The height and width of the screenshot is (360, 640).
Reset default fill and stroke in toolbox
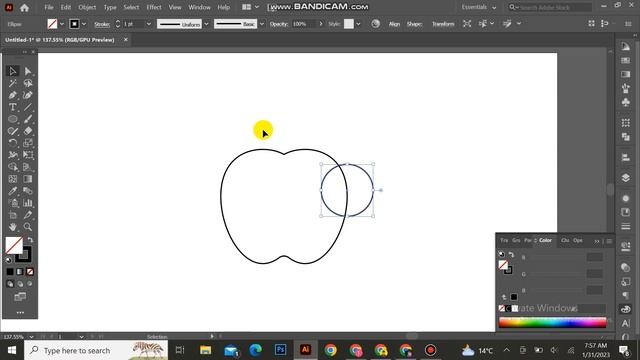9,260
